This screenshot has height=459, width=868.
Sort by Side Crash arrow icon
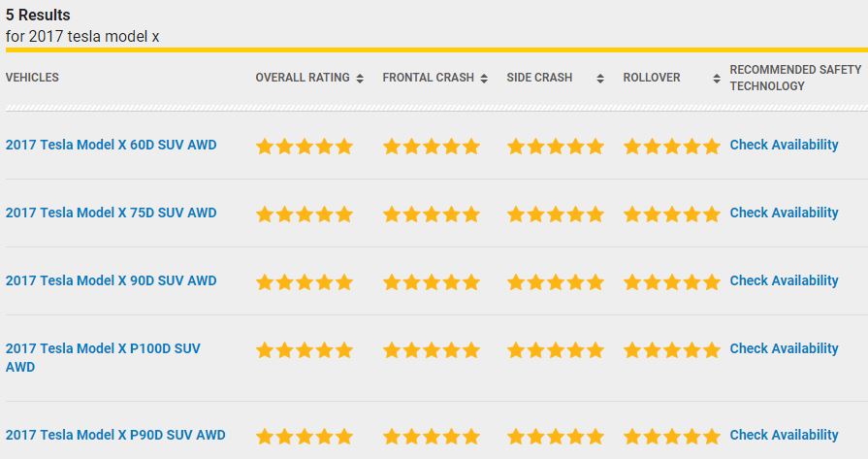(600, 78)
